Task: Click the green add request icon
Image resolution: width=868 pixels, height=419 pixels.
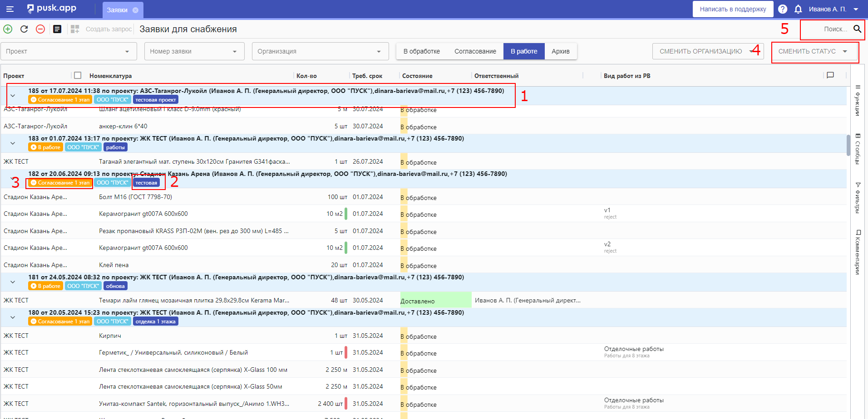Action: coord(8,29)
